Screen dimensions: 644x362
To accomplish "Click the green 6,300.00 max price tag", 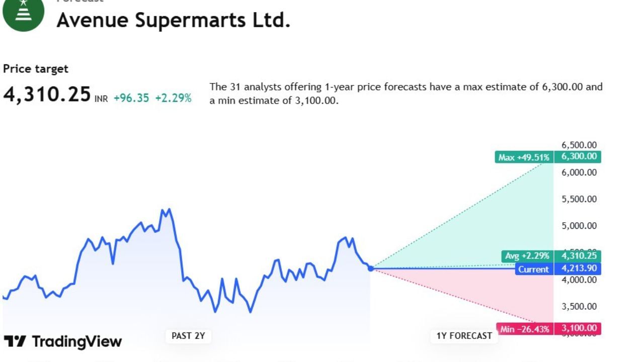I will click(x=579, y=157).
